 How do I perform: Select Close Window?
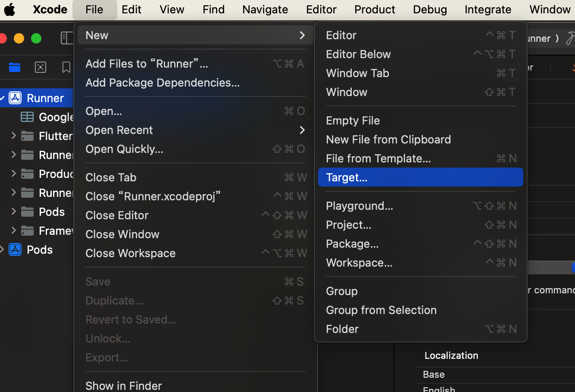coord(195,234)
